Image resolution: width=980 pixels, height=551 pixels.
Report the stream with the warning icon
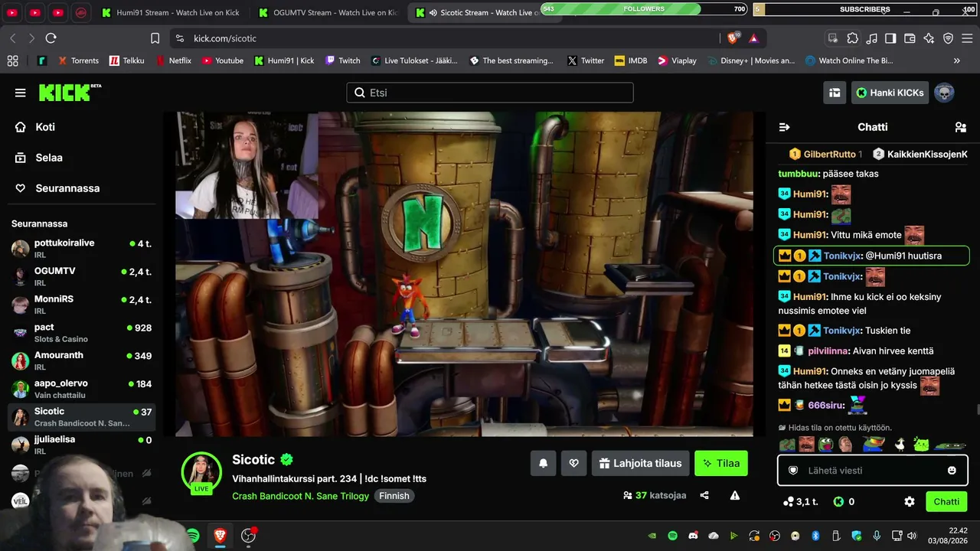735,495
